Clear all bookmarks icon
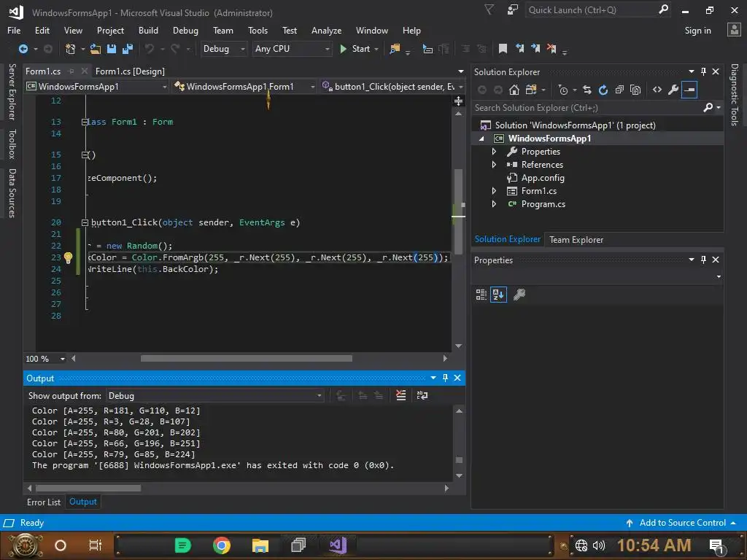This screenshot has width=747, height=560. pos(551,49)
